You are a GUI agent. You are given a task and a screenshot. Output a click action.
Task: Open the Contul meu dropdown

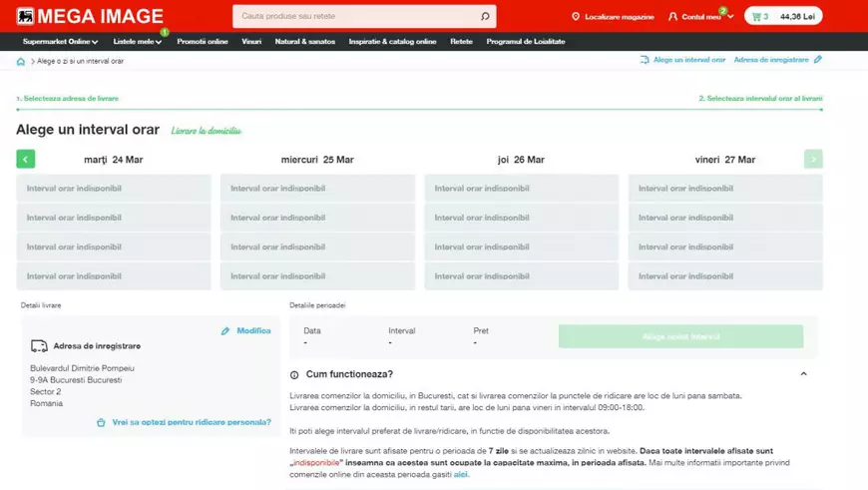coord(701,17)
